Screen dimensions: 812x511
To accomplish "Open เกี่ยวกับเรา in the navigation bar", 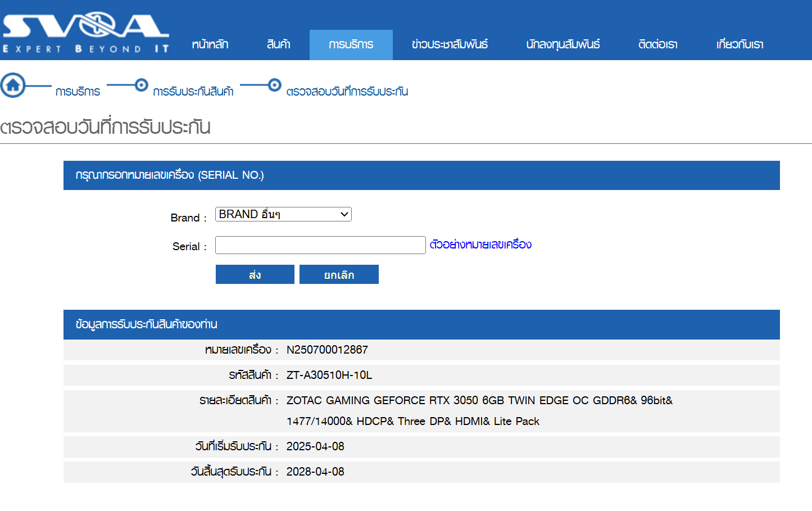I will [740, 44].
